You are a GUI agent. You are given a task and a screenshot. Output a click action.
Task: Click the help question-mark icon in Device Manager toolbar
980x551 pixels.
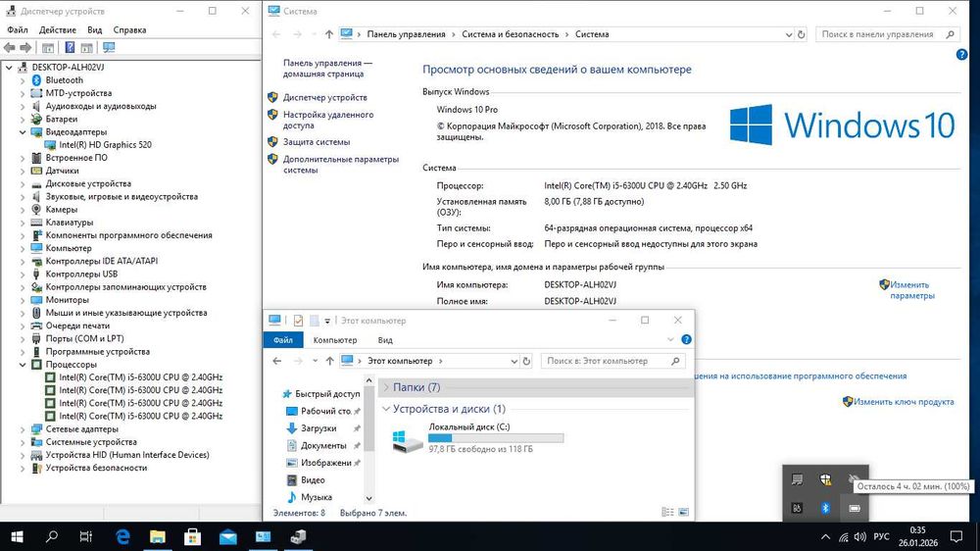[x=70, y=47]
